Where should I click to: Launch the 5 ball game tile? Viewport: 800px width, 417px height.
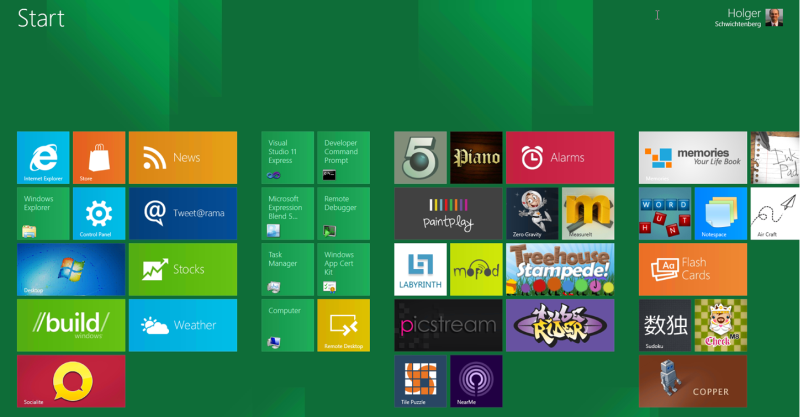420,157
